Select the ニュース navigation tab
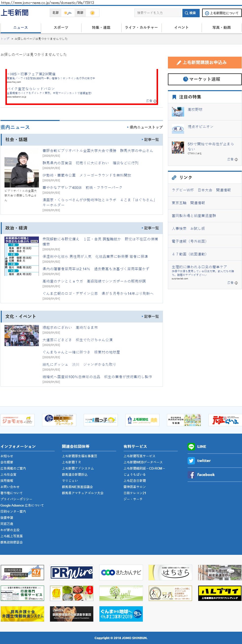Image resolution: width=242 pixels, height=644 pixels. (20, 28)
